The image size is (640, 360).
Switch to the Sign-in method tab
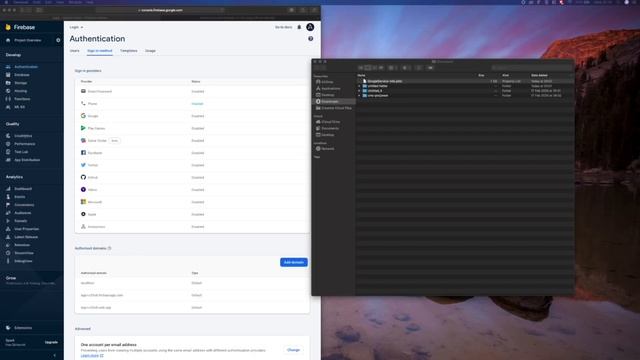pyautogui.click(x=100, y=51)
